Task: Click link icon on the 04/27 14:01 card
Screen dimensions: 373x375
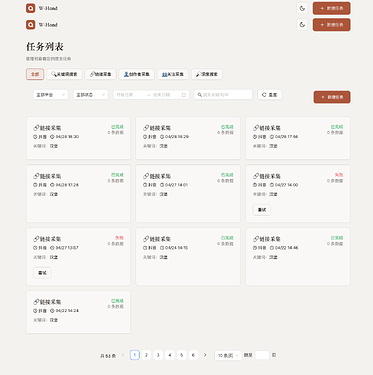Action: [x=146, y=176]
